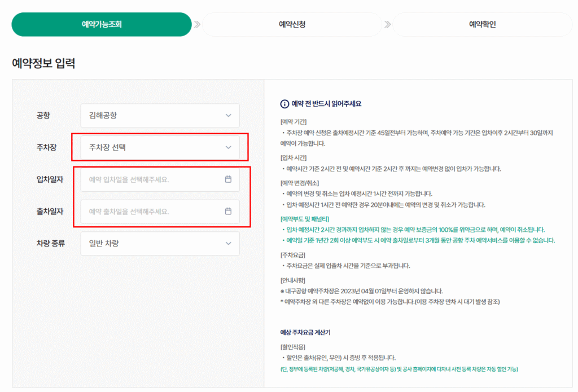Click the chevron arrow in the 공항 field
The image size is (578, 392).
[228, 116]
